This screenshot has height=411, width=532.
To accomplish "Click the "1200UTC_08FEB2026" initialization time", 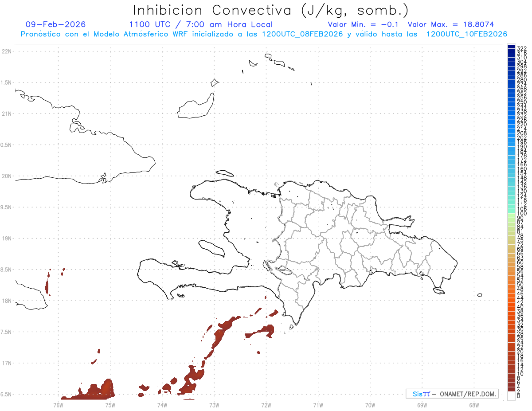I will (x=302, y=34).
